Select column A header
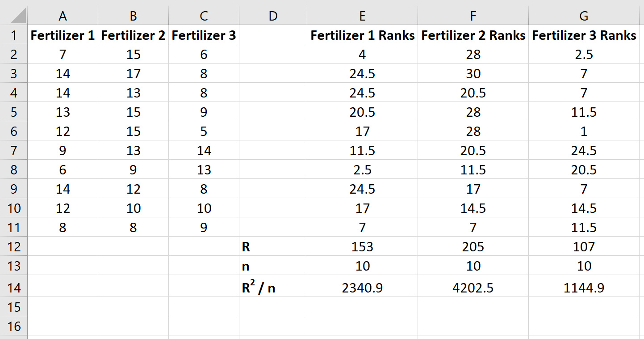 (x=63, y=16)
